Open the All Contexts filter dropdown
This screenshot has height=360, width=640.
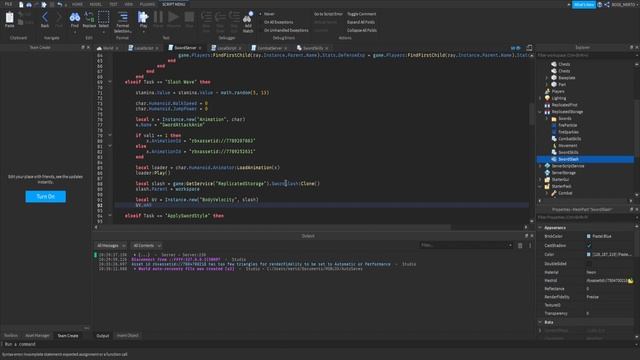click(147, 245)
